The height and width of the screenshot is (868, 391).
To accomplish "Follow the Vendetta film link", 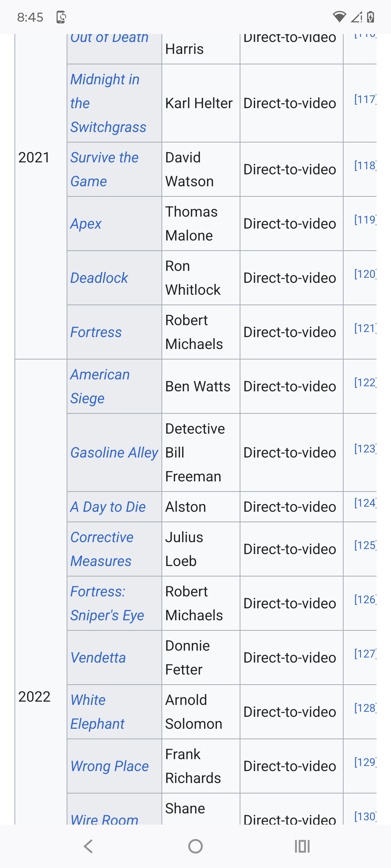I will pos(98,658).
